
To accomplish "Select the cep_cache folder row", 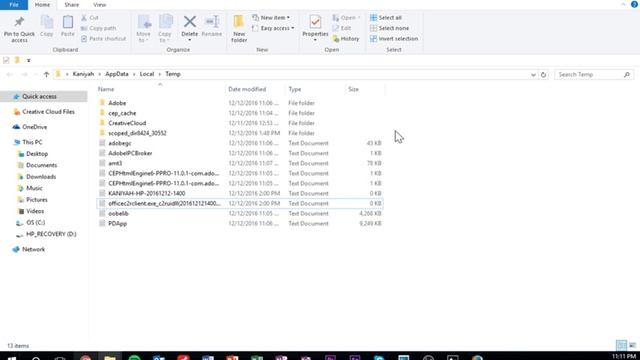I will pos(240,113).
